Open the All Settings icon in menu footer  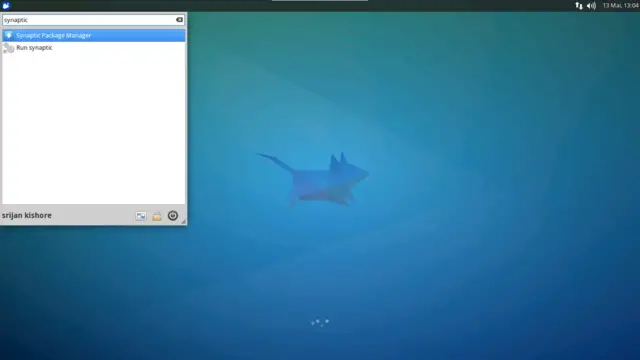point(141,216)
